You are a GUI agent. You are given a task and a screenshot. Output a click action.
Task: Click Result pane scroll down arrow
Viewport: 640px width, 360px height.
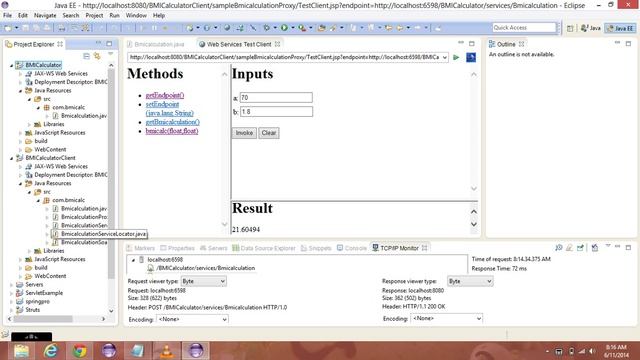point(473,224)
